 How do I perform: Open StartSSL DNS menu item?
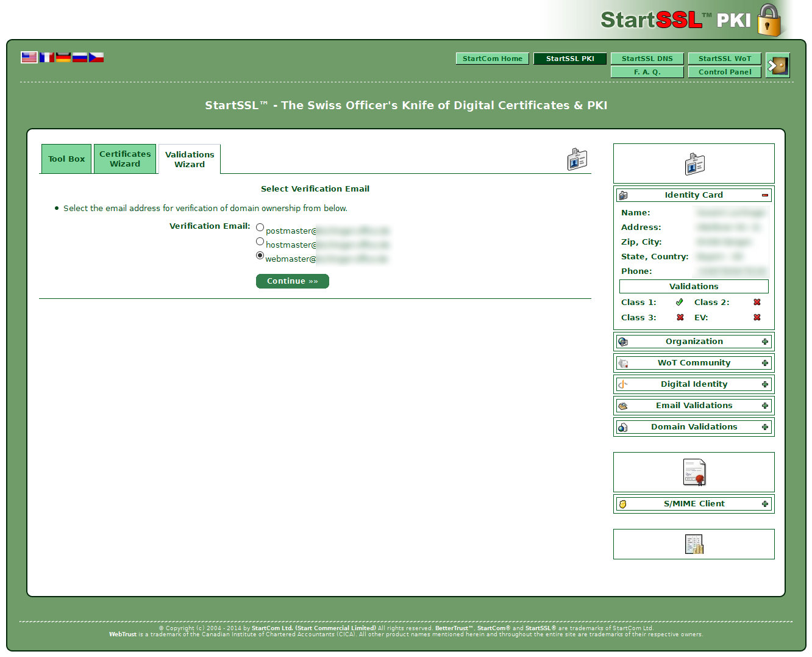pyautogui.click(x=647, y=59)
